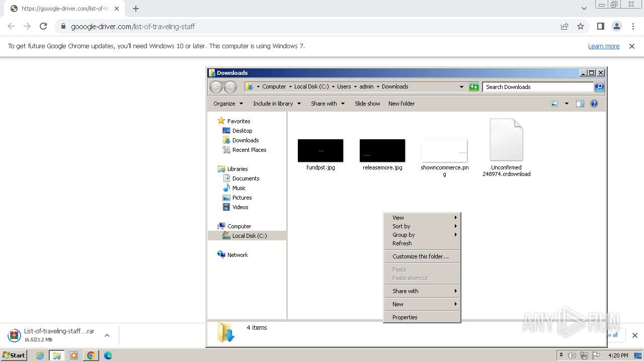The image size is (644, 362).
Task: Select Users in address breadcrumb
Action: click(344, 86)
